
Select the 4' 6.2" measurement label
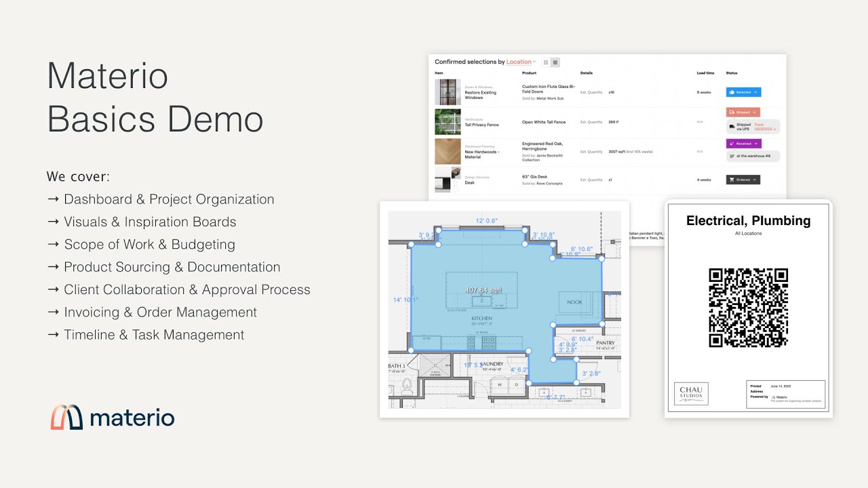coord(519,370)
